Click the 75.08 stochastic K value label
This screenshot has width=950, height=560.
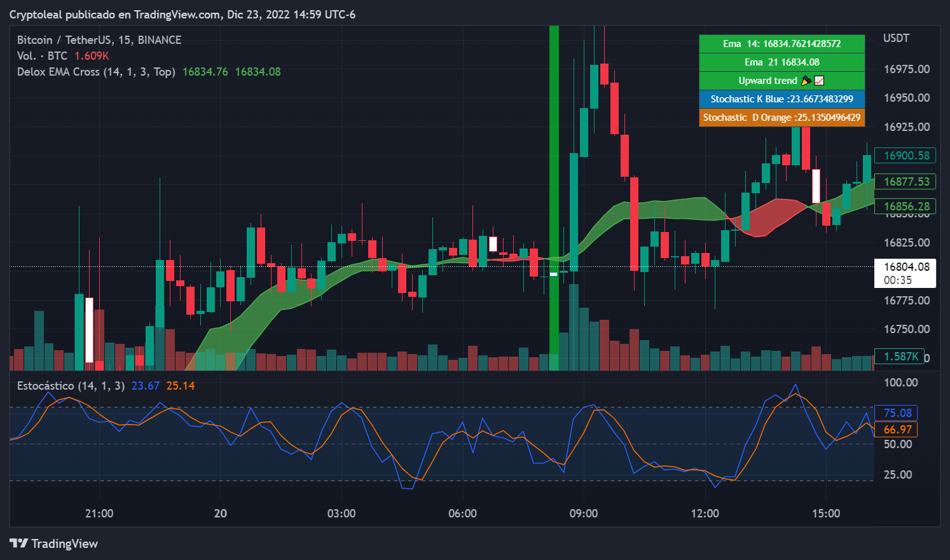(897, 413)
